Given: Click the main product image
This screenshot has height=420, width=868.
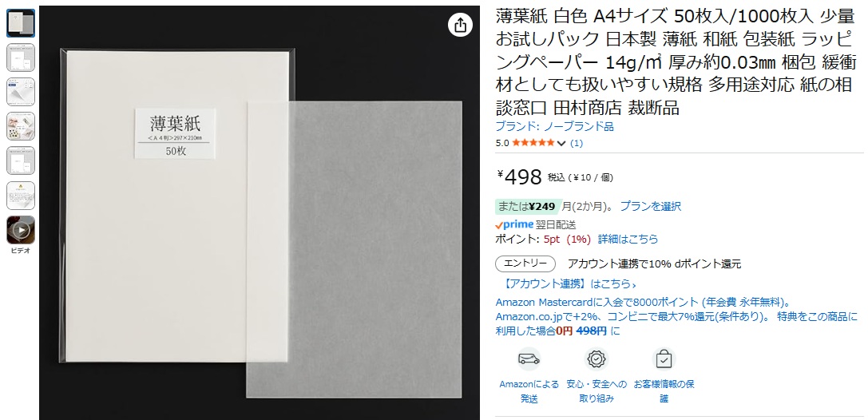Looking at the screenshot, I should click(259, 213).
